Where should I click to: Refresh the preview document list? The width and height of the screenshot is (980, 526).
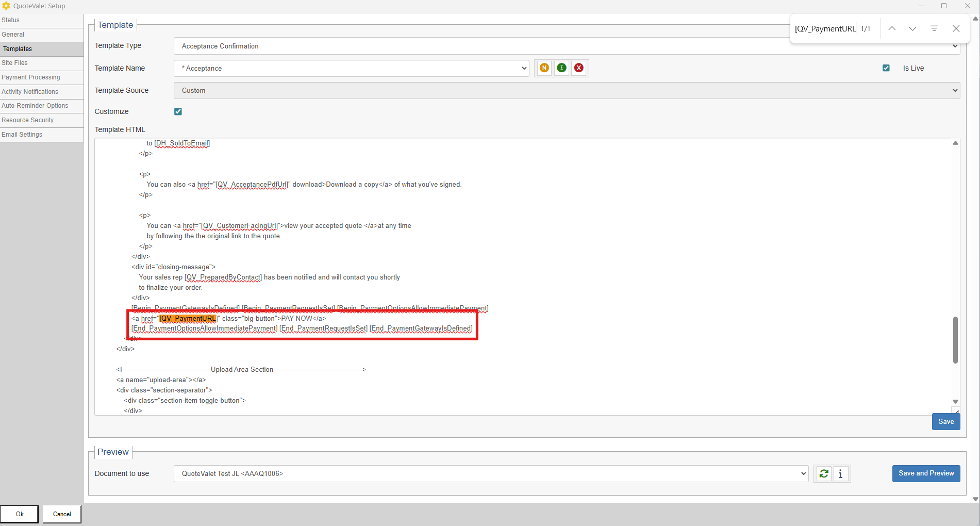(824, 473)
